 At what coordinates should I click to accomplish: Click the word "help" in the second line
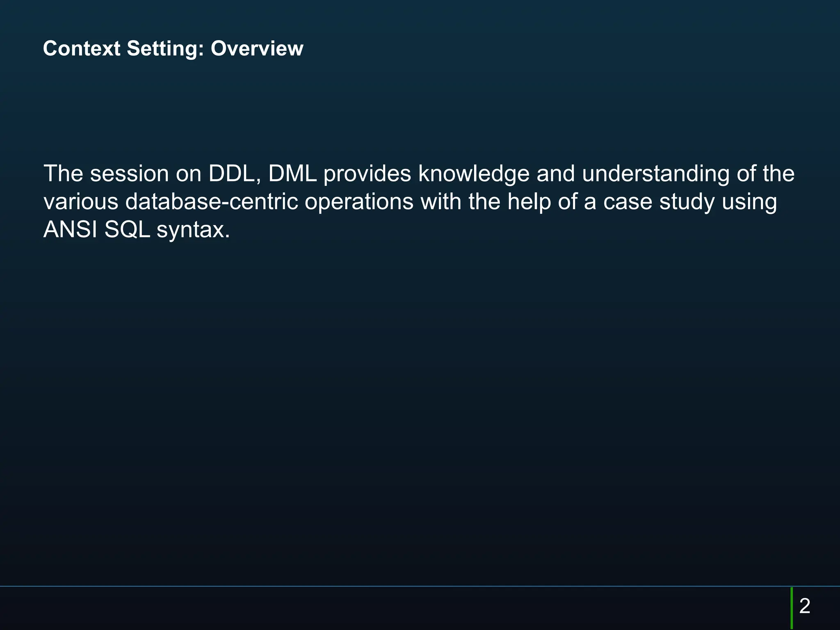tap(529, 203)
